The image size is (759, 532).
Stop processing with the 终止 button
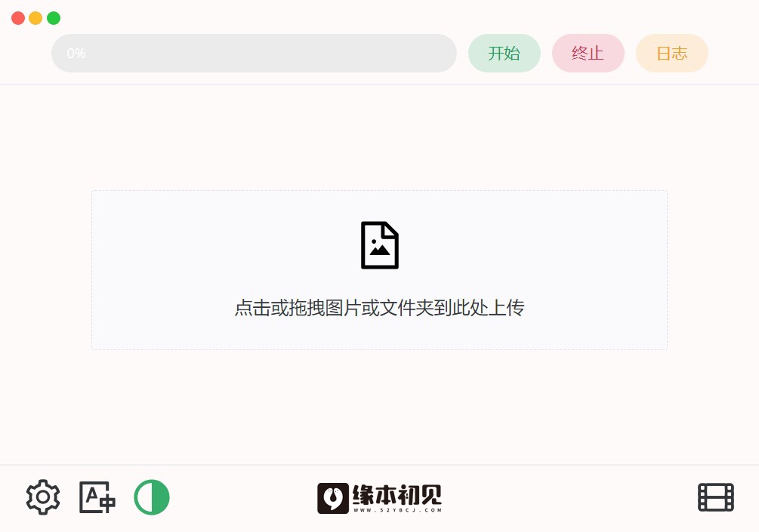pyautogui.click(x=588, y=53)
